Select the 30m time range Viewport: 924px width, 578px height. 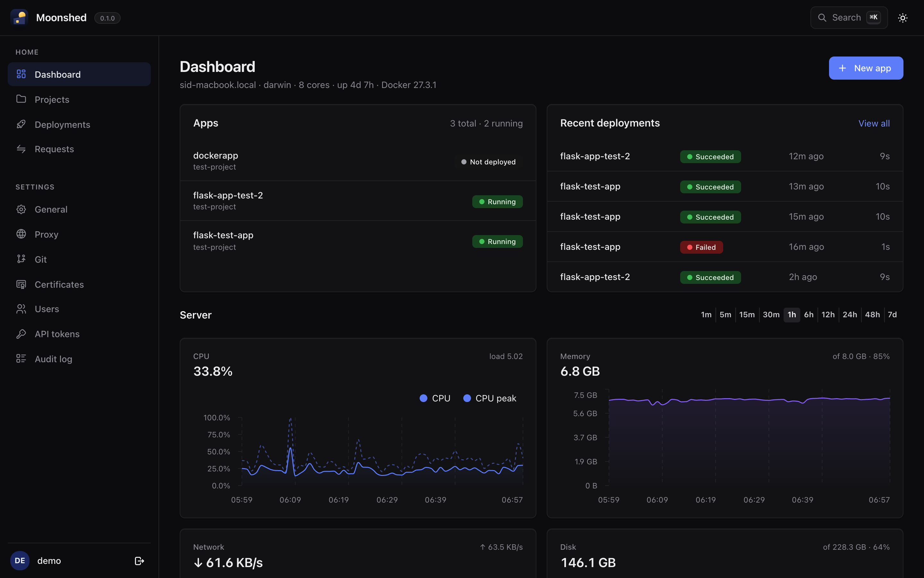(771, 315)
